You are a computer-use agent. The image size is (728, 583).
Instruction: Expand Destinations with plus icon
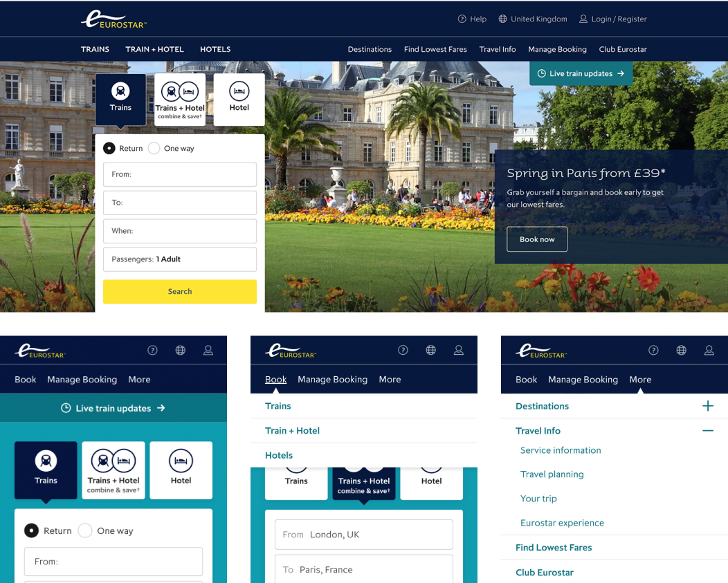pos(707,406)
